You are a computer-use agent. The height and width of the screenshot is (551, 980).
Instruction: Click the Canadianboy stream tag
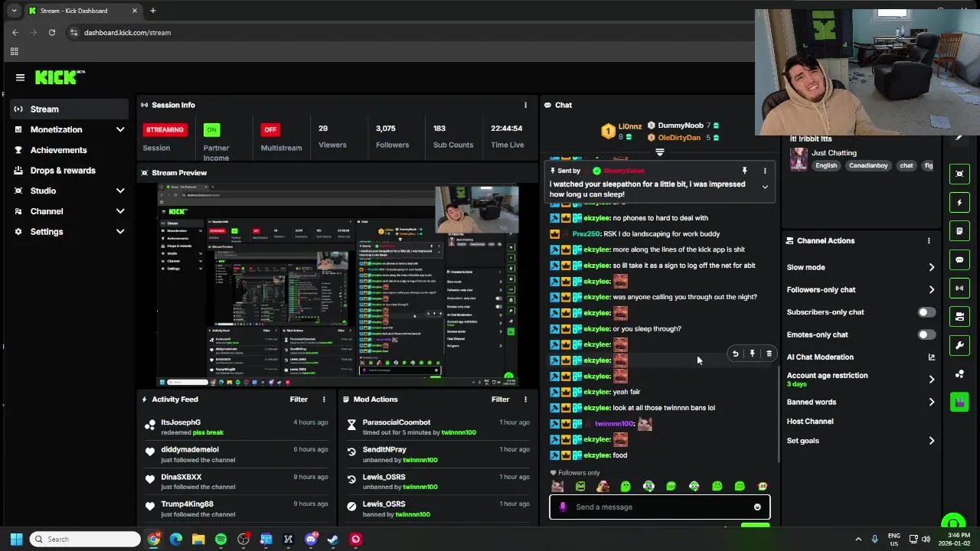[869, 165]
